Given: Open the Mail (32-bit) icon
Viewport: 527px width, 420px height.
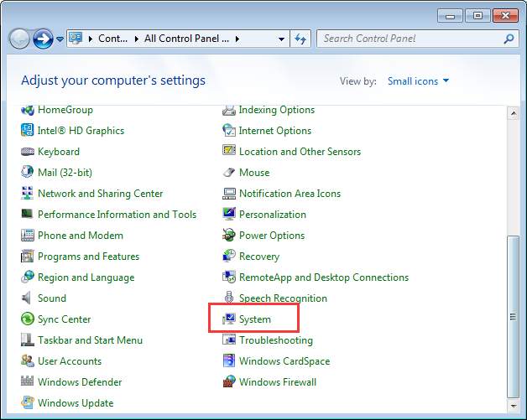Looking at the screenshot, I should click(27, 172).
